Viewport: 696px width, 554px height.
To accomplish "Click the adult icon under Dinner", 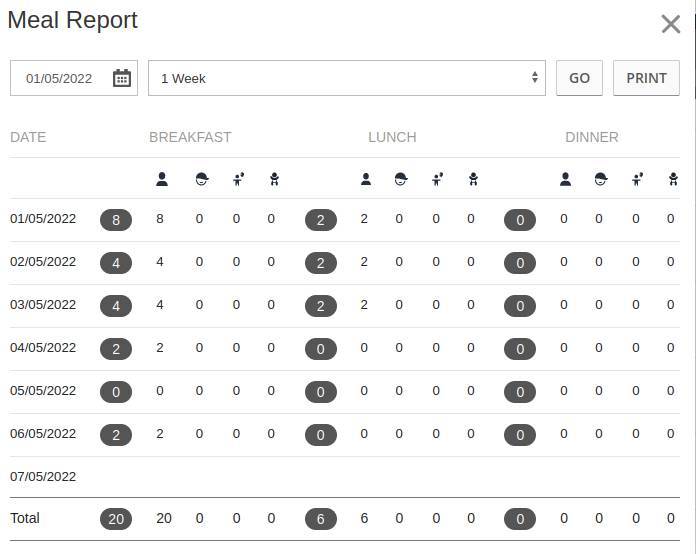I will [x=566, y=179].
